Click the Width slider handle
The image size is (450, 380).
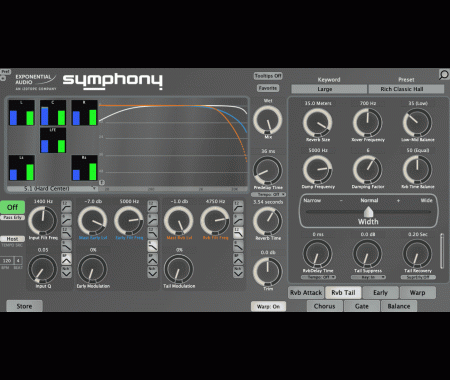coord(368,212)
